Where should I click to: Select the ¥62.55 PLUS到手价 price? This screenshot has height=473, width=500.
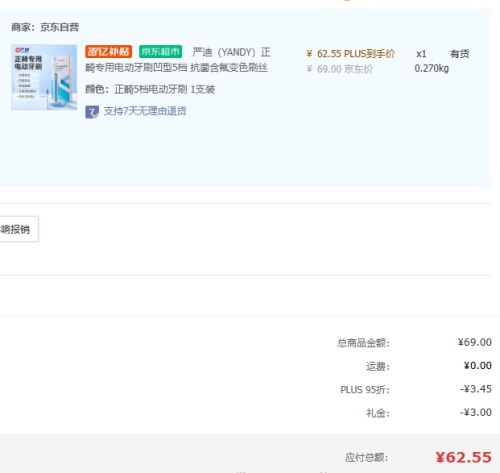[x=351, y=54]
